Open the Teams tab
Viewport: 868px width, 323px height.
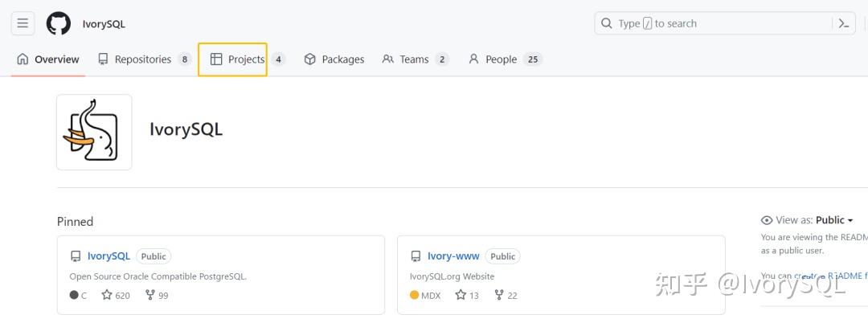pos(414,59)
